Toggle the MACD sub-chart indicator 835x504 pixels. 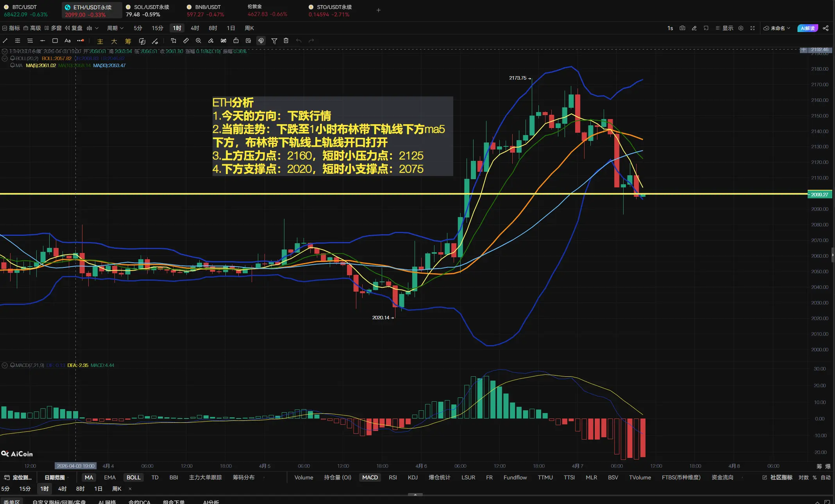pos(370,477)
